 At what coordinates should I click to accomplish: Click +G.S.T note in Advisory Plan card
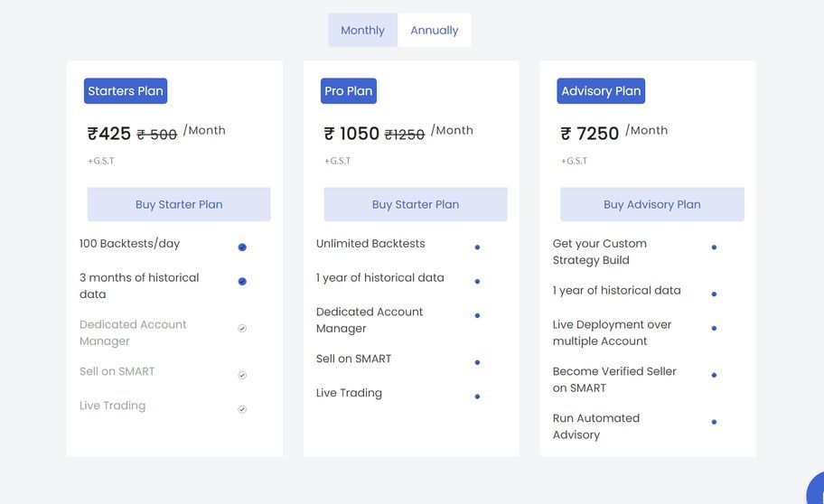(574, 161)
